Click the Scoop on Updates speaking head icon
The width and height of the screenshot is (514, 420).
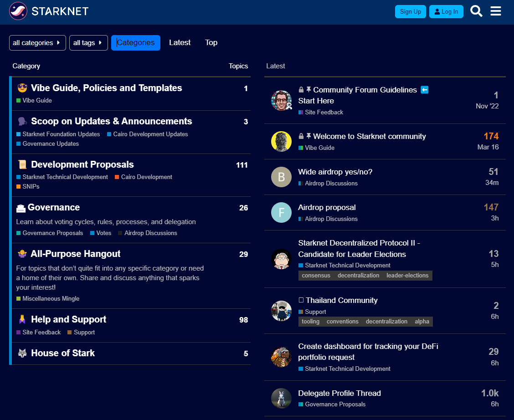22,121
